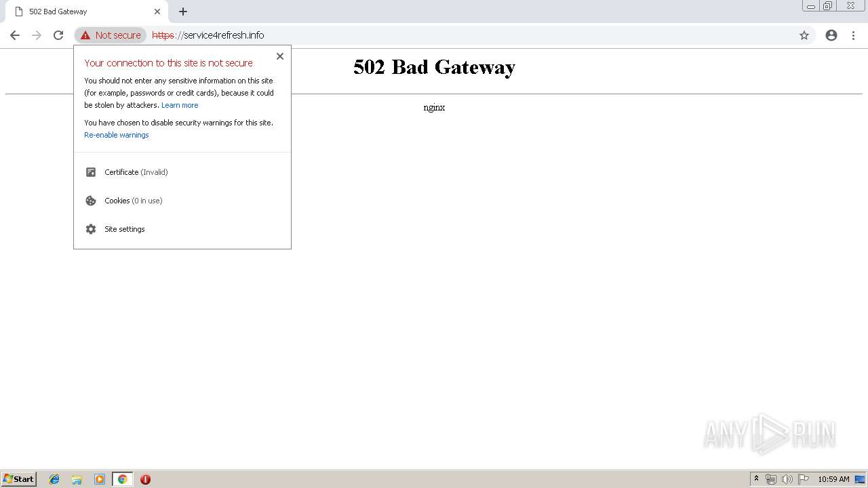The image size is (868, 488).
Task: Go back with the browser back arrow
Action: (15, 35)
